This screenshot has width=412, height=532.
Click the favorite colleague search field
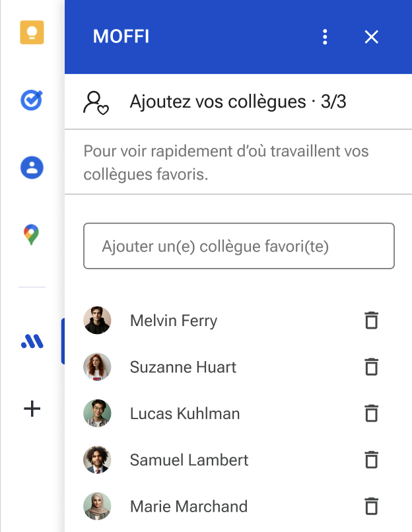(239, 246)
